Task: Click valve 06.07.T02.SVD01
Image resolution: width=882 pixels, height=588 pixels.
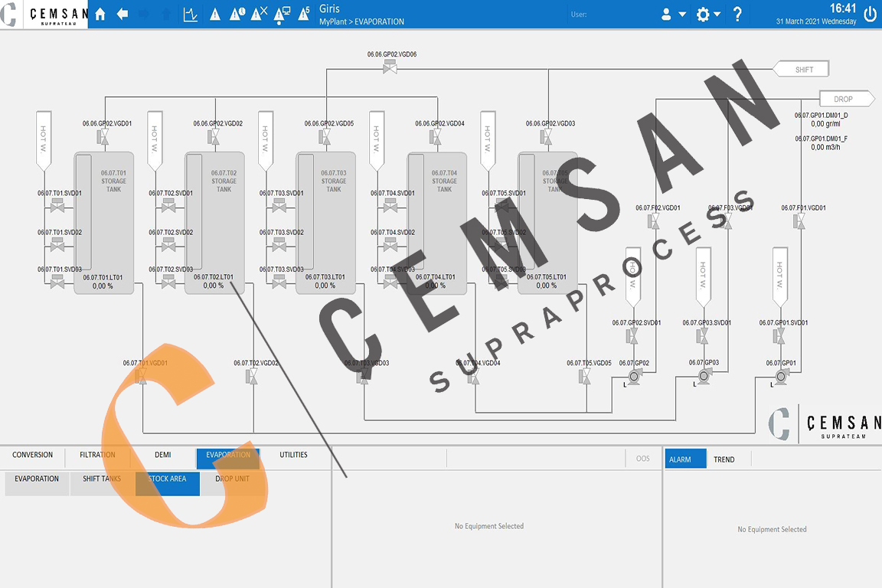Action: click(x=168, y=206)
